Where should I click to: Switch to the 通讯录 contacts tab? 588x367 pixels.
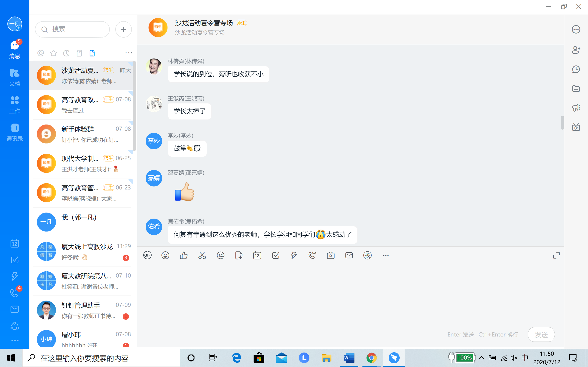(x=14, y=132)
